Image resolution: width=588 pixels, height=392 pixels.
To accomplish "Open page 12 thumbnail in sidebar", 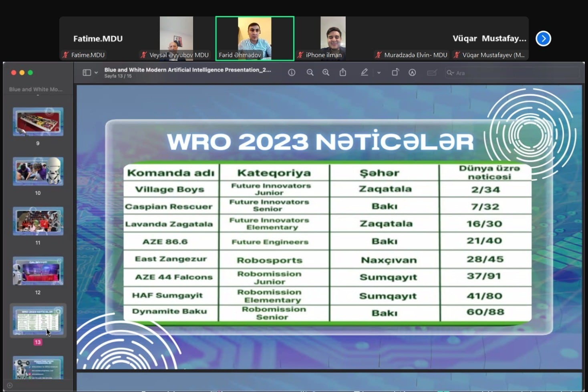I will point(38,271).
